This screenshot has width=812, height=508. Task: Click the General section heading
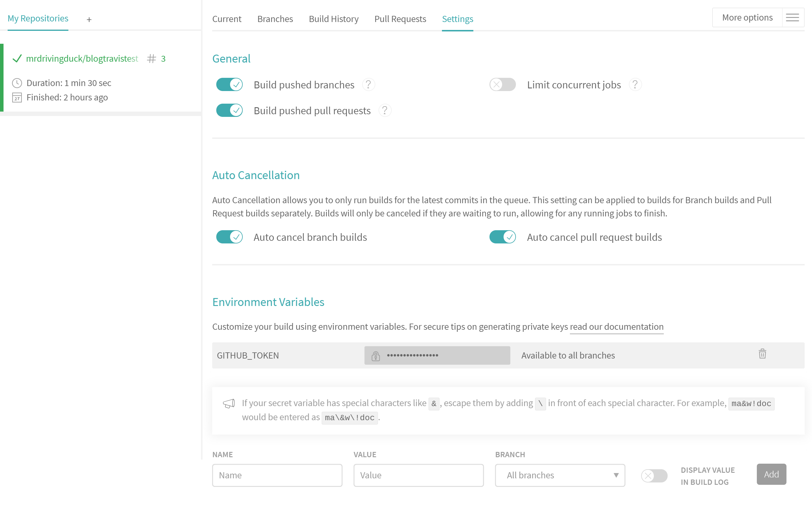(x=231, y=59)
